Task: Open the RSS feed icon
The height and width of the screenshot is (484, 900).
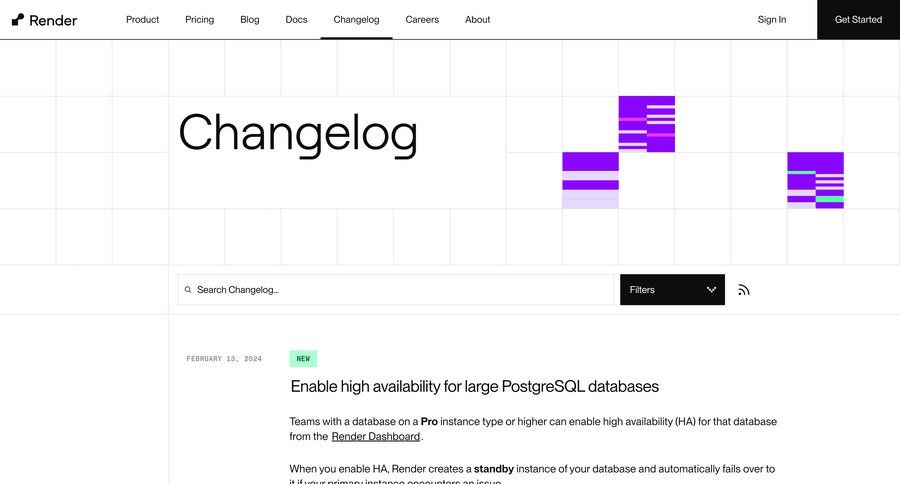Action: 743,290
